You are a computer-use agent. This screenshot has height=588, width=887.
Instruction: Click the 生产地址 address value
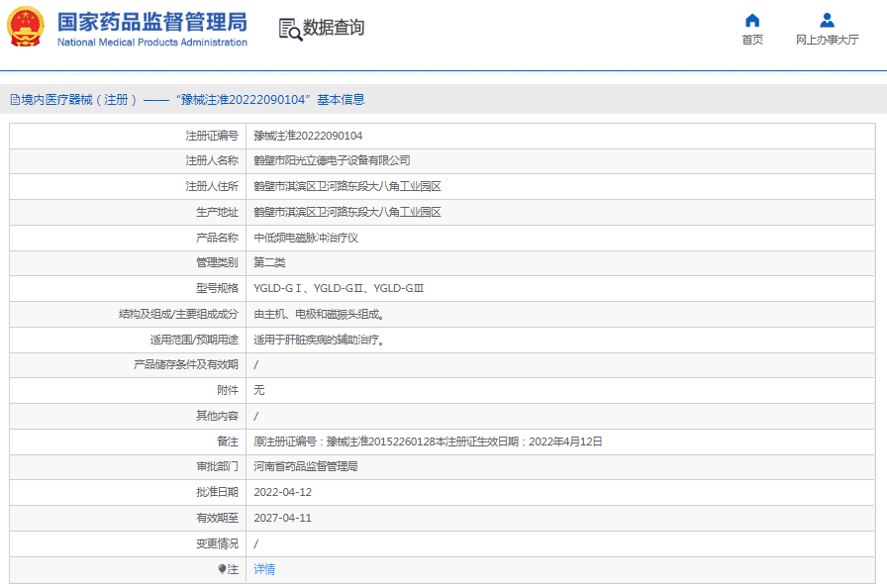tap(347, 212)
